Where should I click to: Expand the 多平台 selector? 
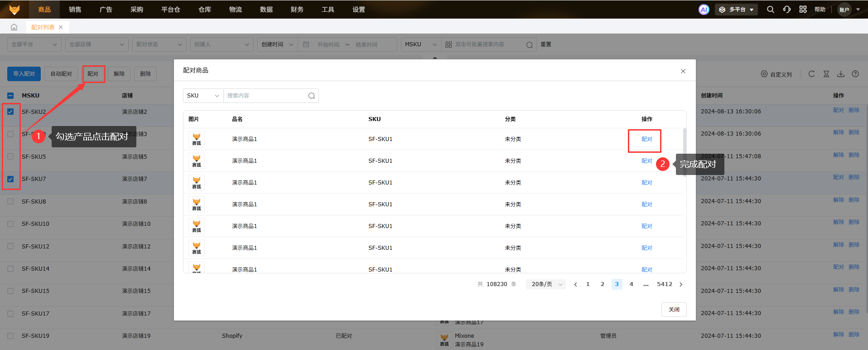point(736,10)
